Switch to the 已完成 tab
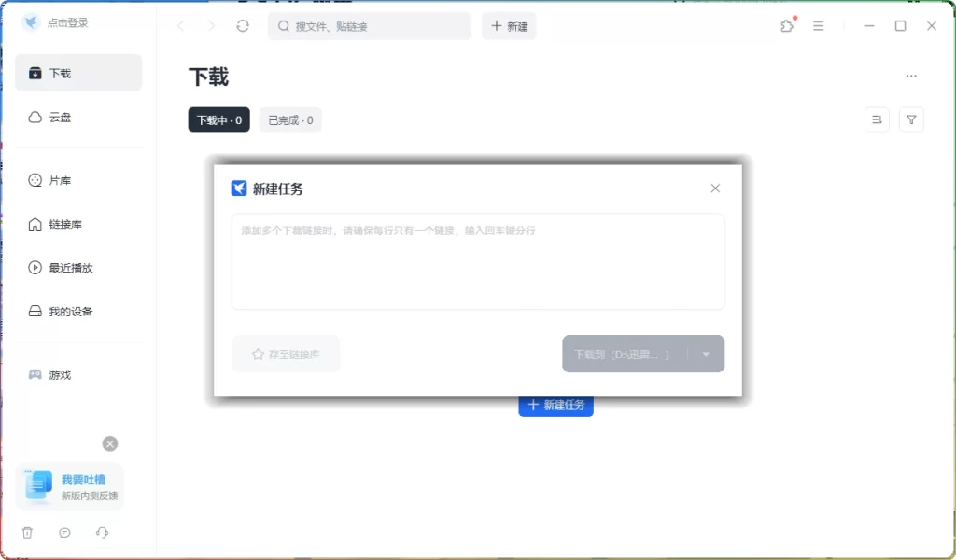 (289, 119)
